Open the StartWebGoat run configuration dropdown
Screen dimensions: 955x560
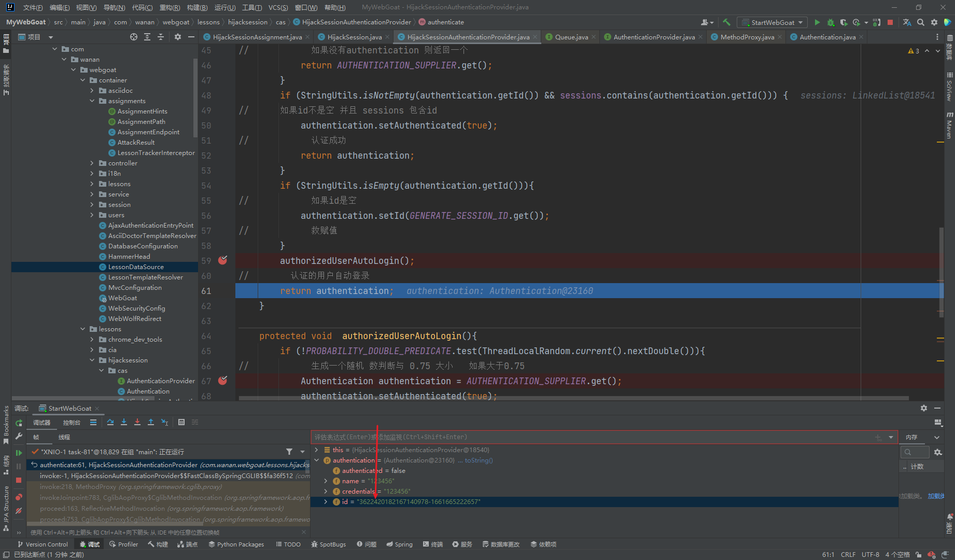pos(771,22)
